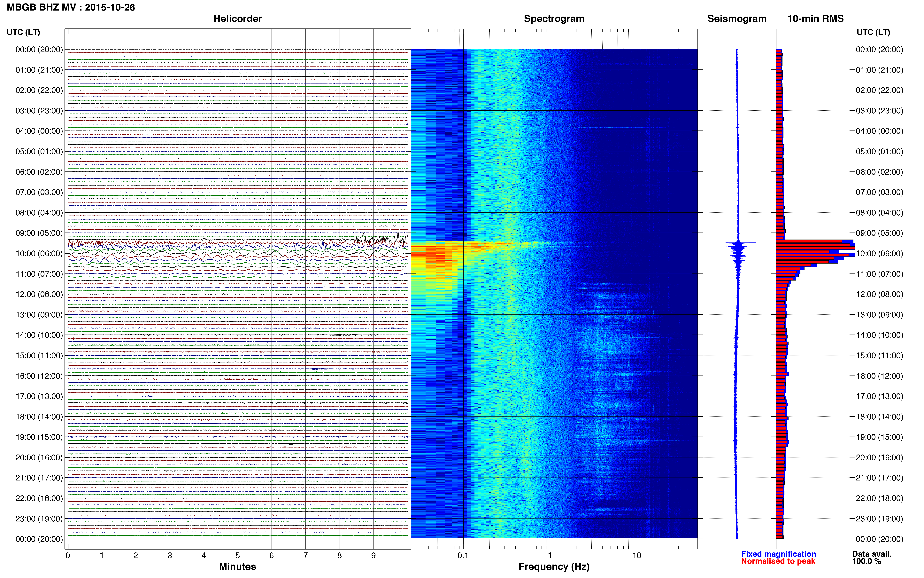Click 01:00 (21:00) on the left time axis

(39, 70)
